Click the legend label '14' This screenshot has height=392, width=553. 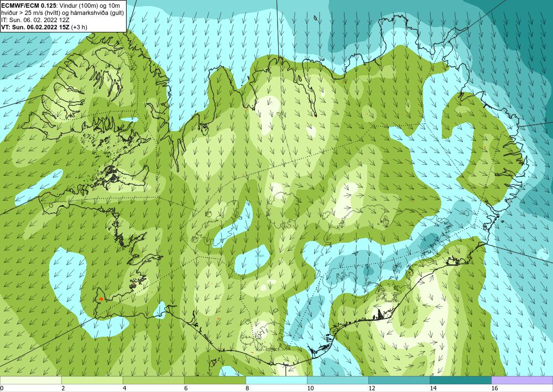tap(433, 388)
